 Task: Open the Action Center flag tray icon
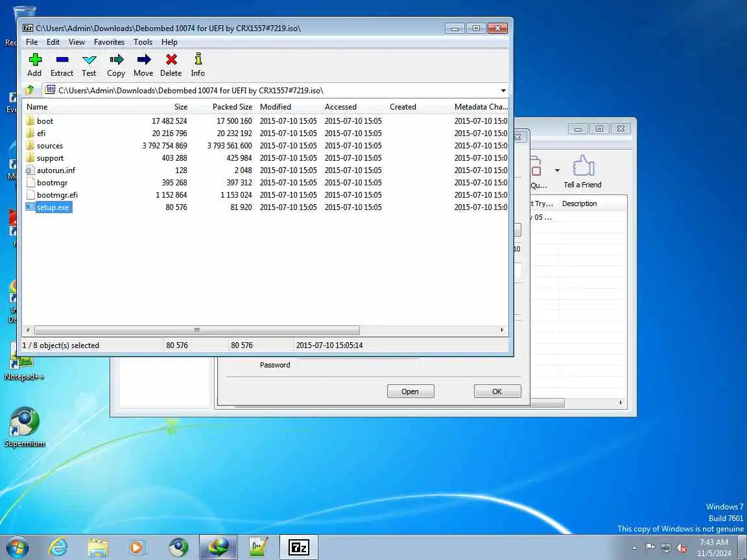tap(650, 548)
